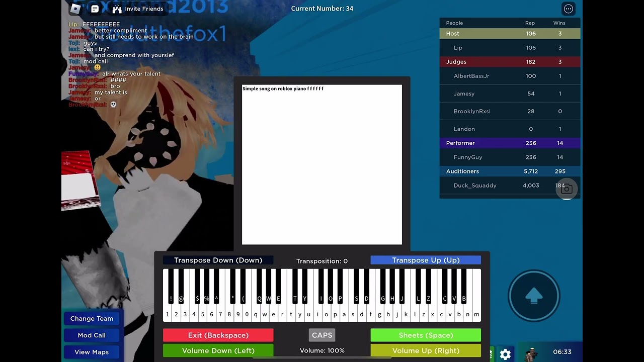Play the black piano key !
Screen dimensions: 644x362
pyautogui.click(x=171, y=286)
